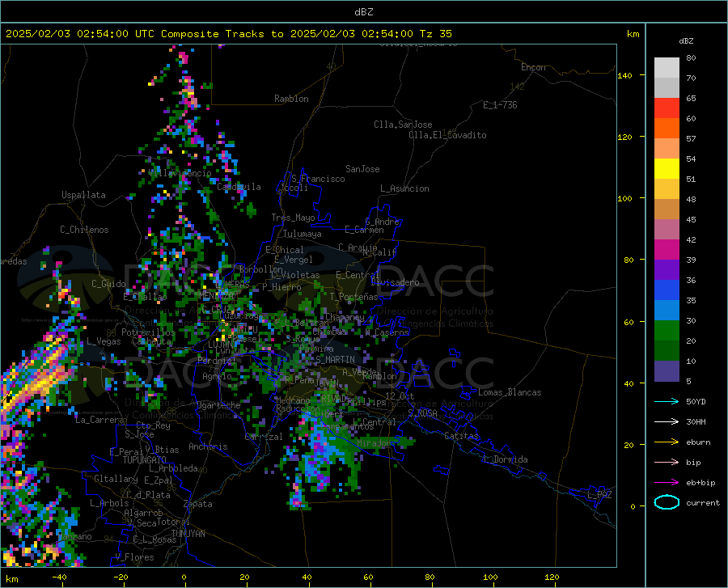This screenshot has height=588, width=728.
Task: Click the 'L_PAZ' map label
Action: coord(599,495)
